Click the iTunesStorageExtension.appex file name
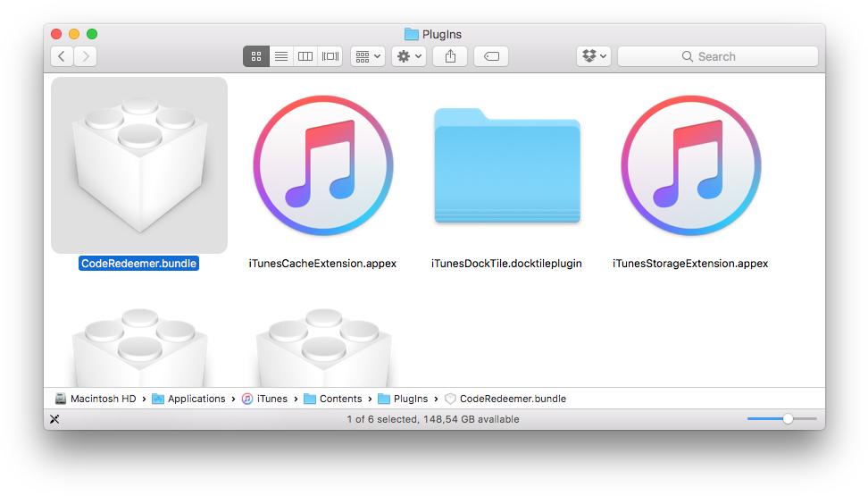Image resolution: width=868 pixels, height=496 pixels. tap(690, 264)
